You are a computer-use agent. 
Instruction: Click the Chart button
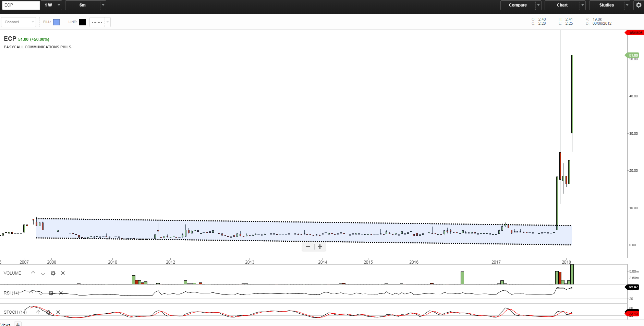[562, 5]
